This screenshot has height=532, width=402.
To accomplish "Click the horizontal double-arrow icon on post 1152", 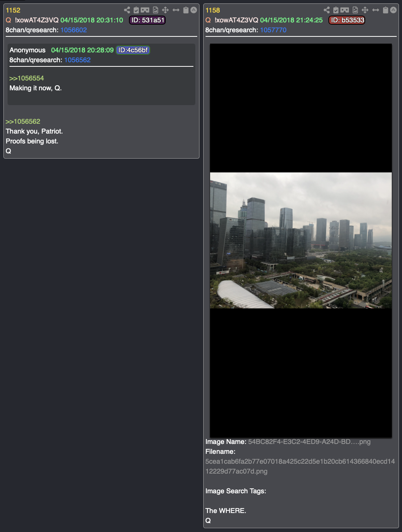I will tap(176, 10).
